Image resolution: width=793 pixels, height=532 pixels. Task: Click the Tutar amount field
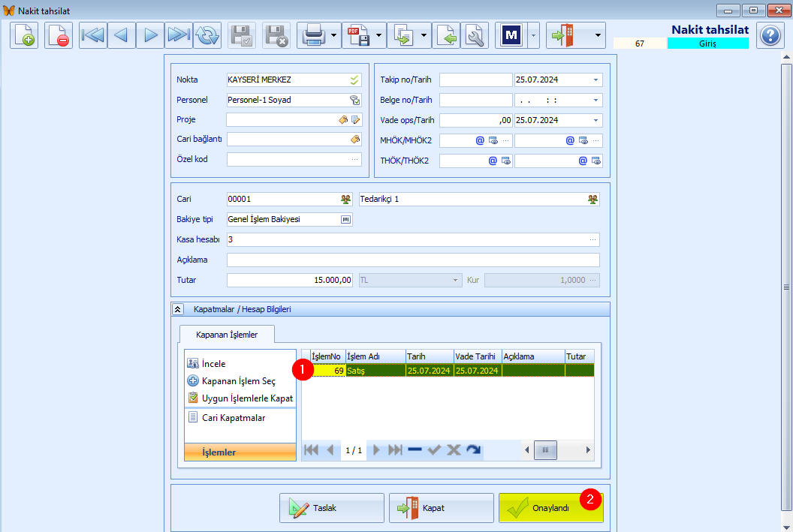(290, 280)
